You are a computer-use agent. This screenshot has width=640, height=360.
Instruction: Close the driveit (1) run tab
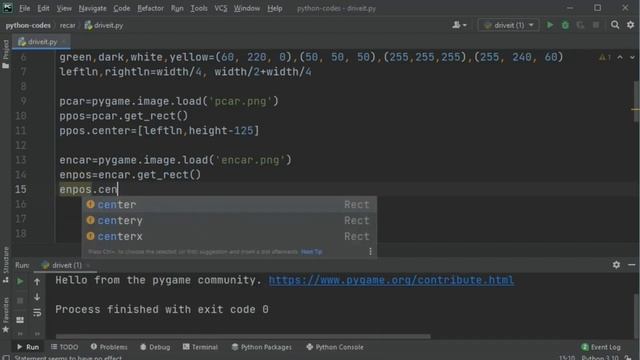coord(89,265)
